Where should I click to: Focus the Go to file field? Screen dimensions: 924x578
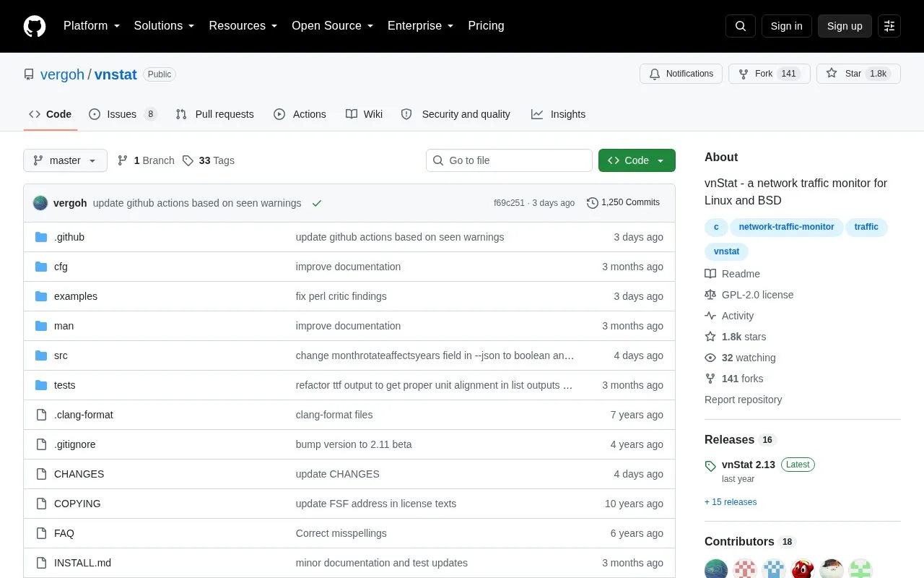509,160
